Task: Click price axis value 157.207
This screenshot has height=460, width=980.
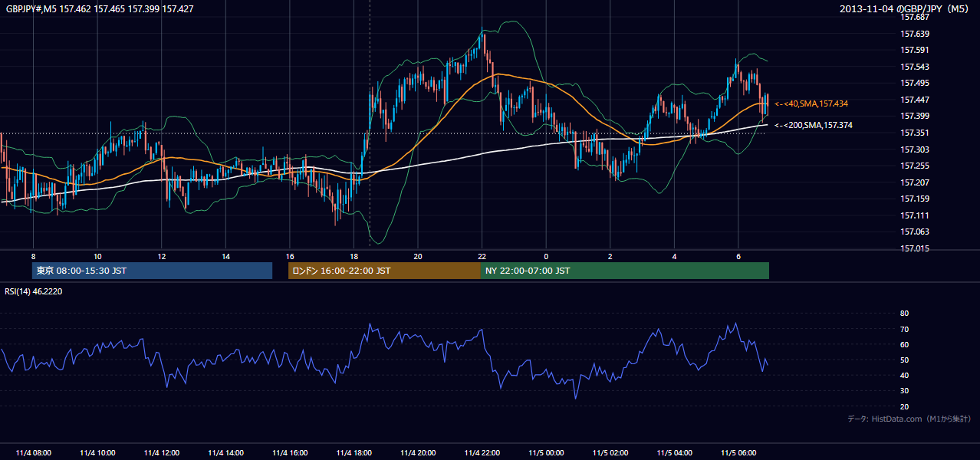Action: 915,183
